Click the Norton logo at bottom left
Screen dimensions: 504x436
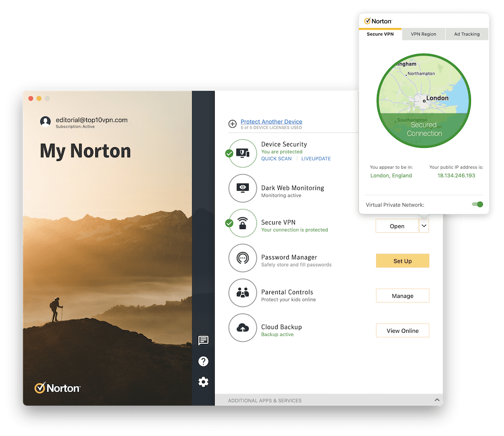point(57,388)
